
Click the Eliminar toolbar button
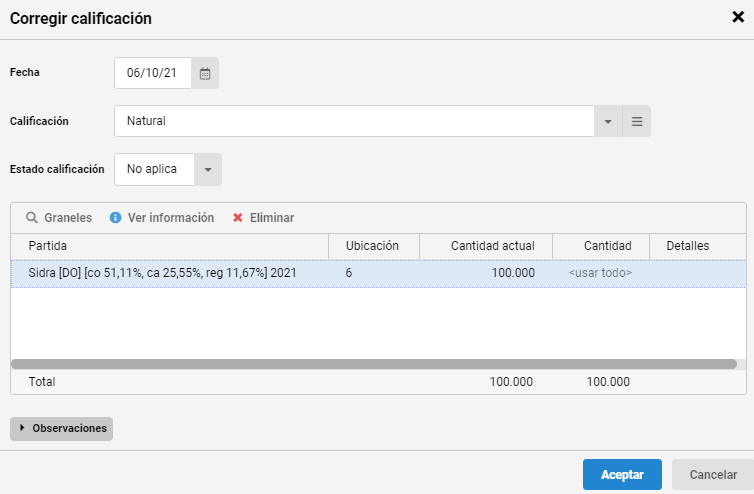click(x=264, y=218)
